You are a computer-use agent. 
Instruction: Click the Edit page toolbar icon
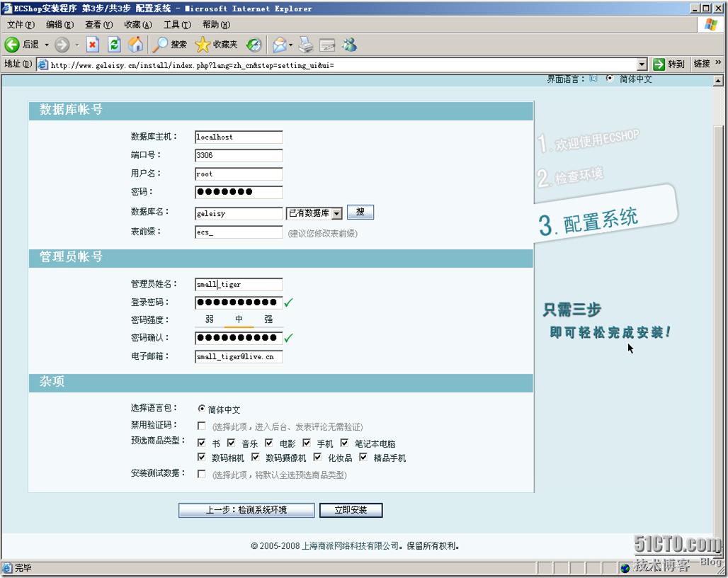pyautogui.click(x=327, y=45)
